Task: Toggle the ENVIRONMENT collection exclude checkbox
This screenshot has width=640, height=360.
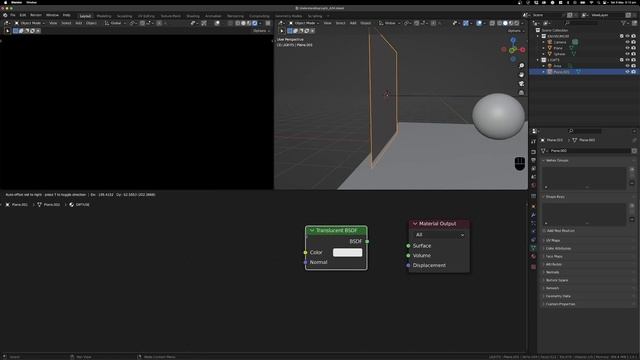Action: tap(622, 36)
